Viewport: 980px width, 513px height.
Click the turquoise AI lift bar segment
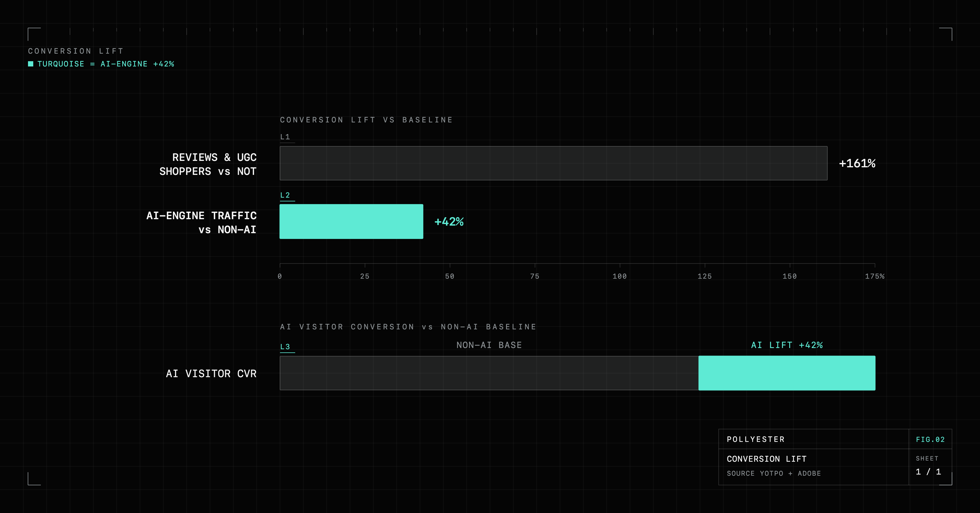(x=787, y=373)
